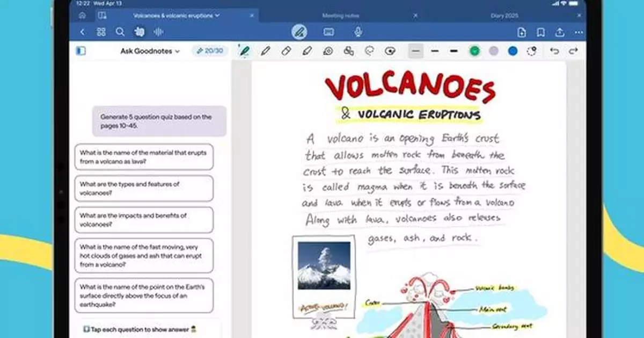This screenshot has height=338, width=644.
Task: Choose the thick stroke width
Action: click(x=454, y=51)
